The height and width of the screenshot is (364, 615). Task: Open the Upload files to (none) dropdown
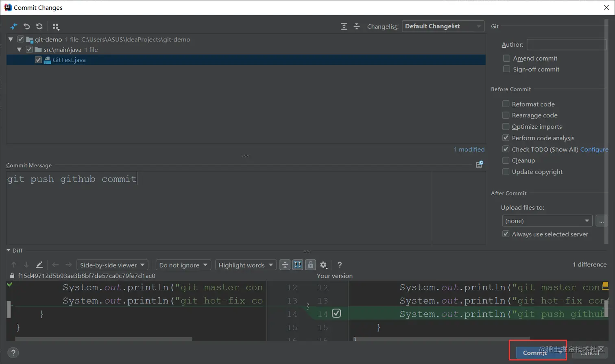point(547,221)
